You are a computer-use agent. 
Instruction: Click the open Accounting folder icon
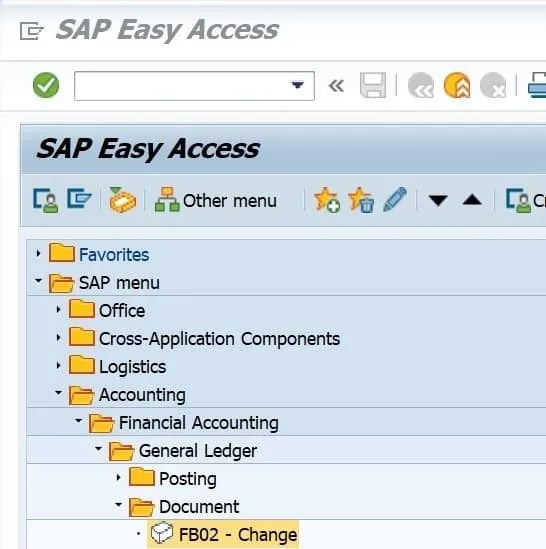pos(82,395)
